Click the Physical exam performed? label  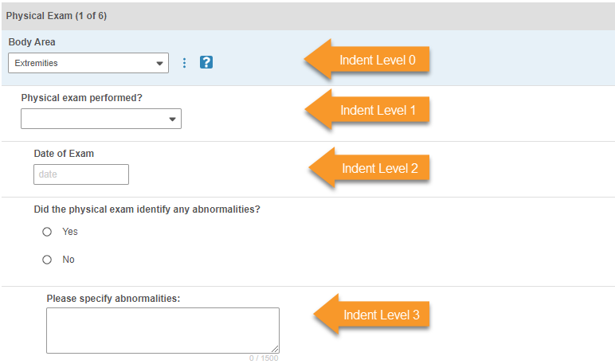click(87, 99)
